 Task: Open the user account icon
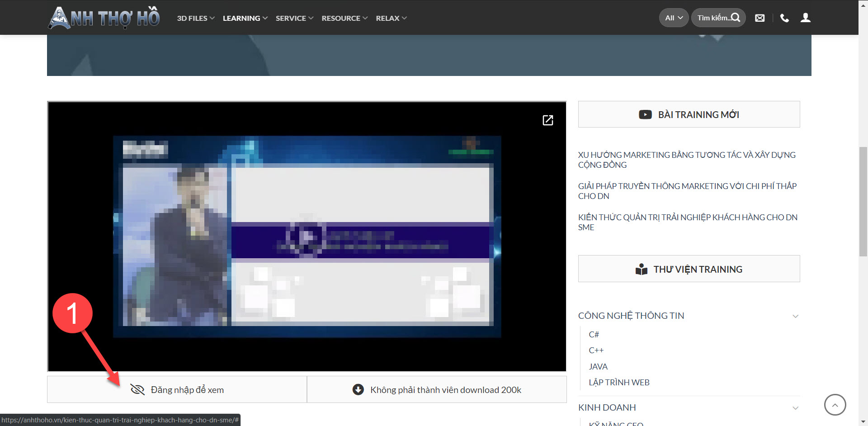[x=805, y=18]
